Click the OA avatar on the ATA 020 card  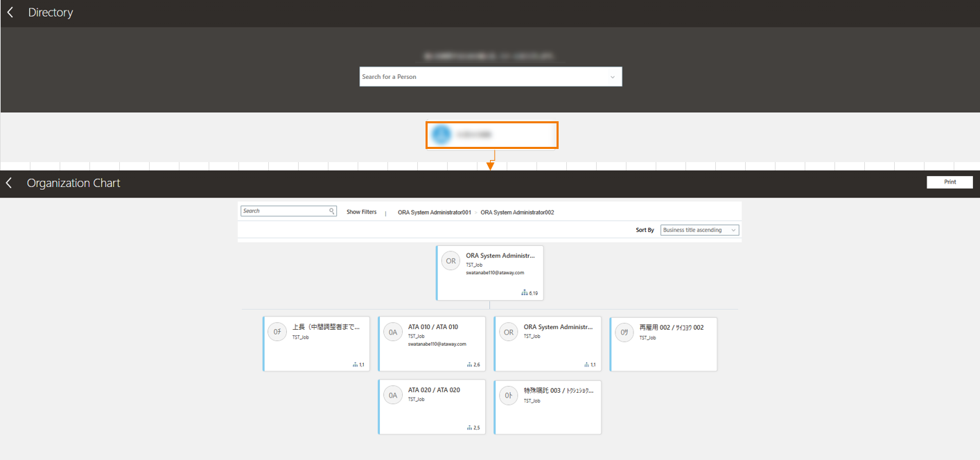393,395
